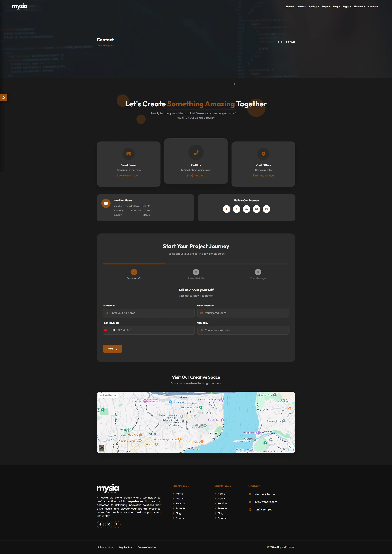Expand the Services dropdown menu
The image size is (392, 554).
tap(314, 7)
